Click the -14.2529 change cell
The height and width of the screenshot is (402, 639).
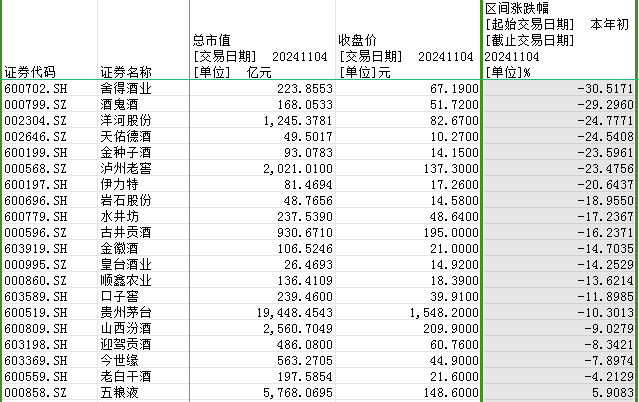tap(560, 265)
